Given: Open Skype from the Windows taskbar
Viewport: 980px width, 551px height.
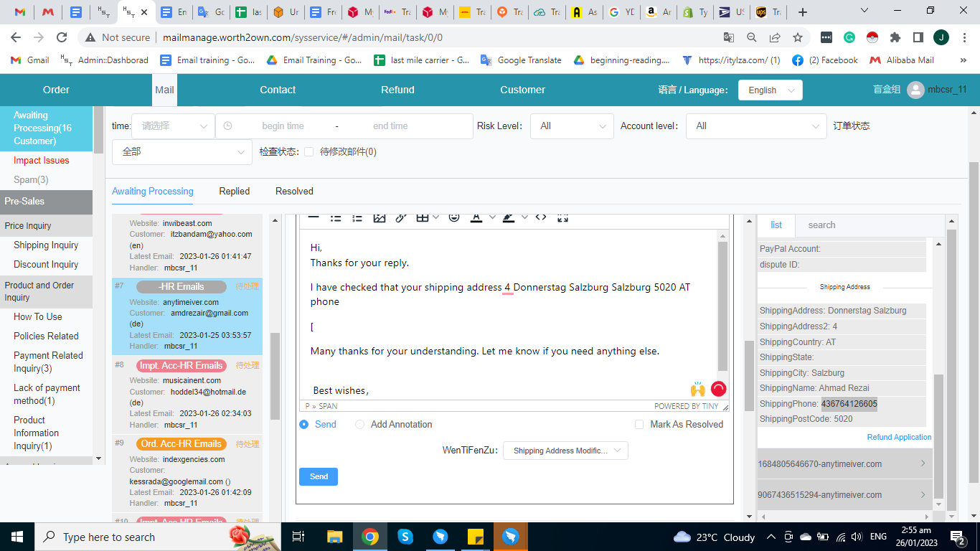Looking at the screenshot, I should [405, 537].
